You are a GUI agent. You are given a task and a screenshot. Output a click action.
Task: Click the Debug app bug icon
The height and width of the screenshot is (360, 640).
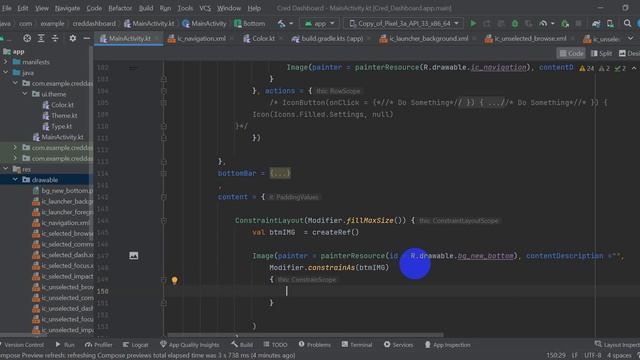click(x=515, y=24)
